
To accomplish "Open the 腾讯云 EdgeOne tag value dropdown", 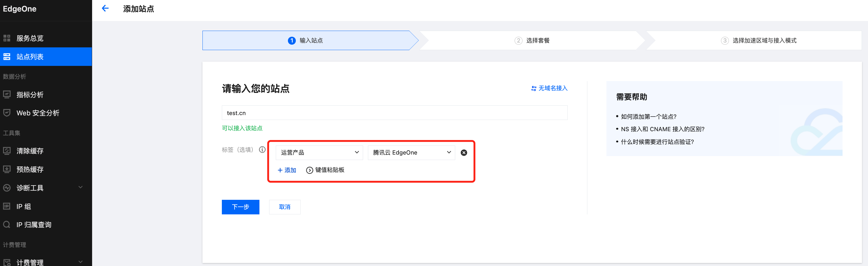I will coord(411,152).
